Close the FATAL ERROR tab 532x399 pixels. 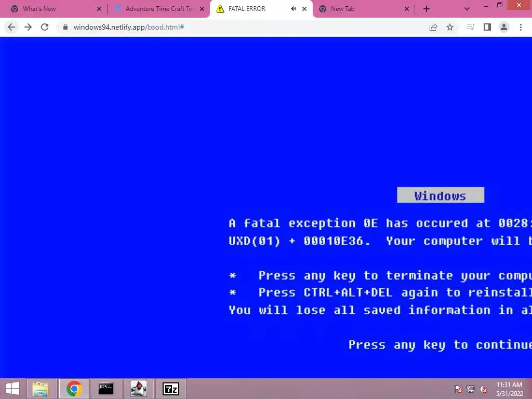tap(304, 9)
